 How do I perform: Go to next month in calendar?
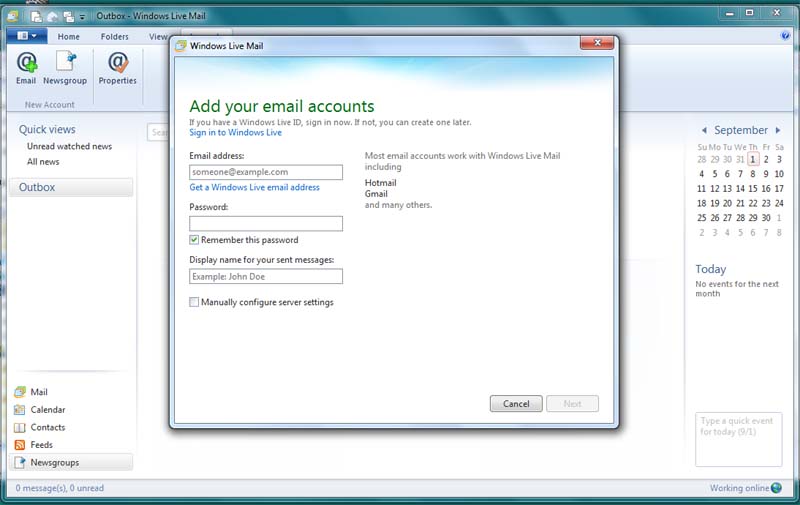coord(778,131)
